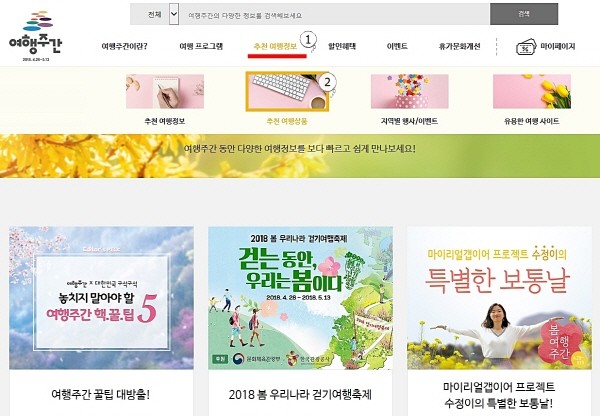Open the 여행주간 핵꿀팁 5 card image
This screenshot has height=416, width=600.
point(101,298)
